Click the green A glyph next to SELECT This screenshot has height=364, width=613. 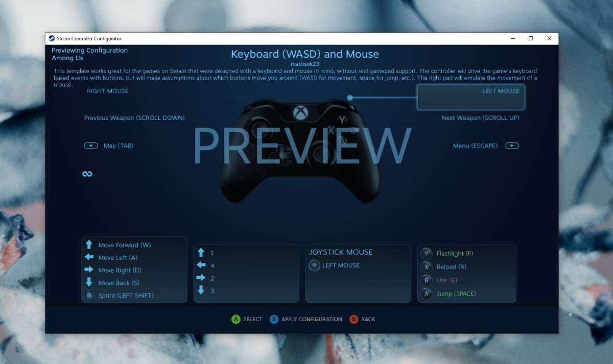tap(235, 319)
